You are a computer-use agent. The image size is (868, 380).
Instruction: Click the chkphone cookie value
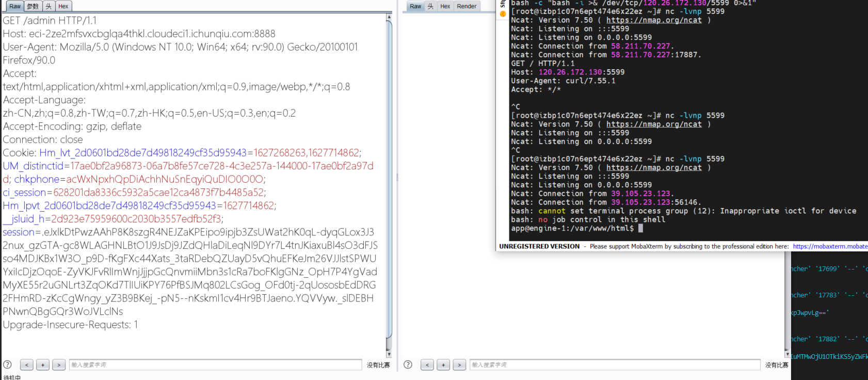click(x=165, y=179)
